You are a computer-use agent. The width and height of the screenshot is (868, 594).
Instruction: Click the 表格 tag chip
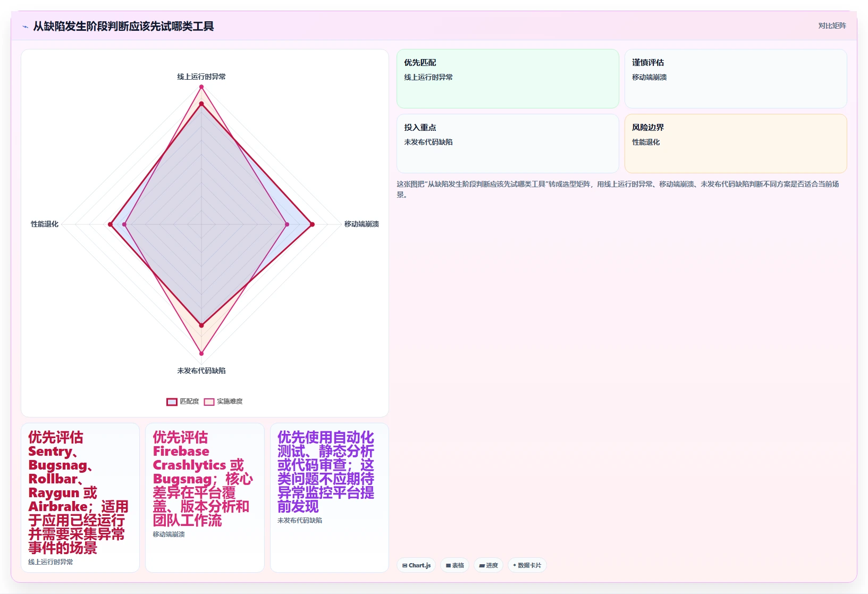click(454, 565)
